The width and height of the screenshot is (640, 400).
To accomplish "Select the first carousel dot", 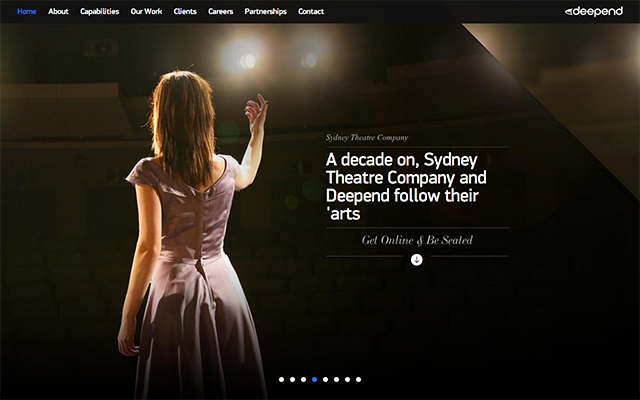I will click(281, 380).
